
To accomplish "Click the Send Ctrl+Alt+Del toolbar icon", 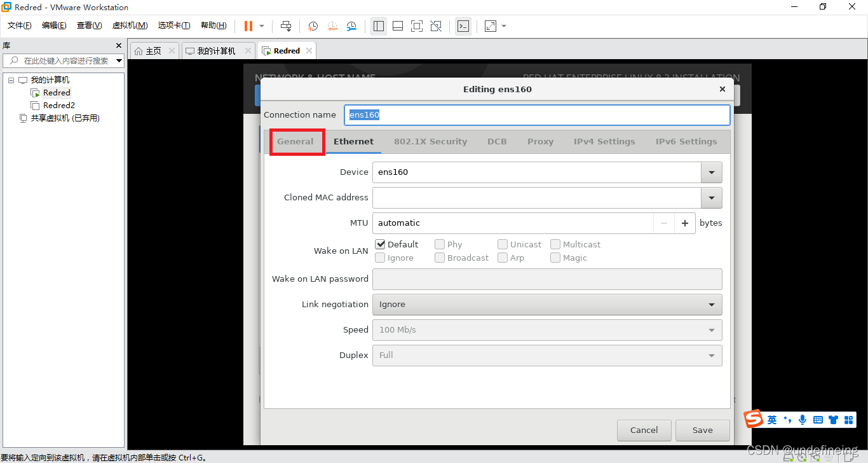I will (286, 26).
